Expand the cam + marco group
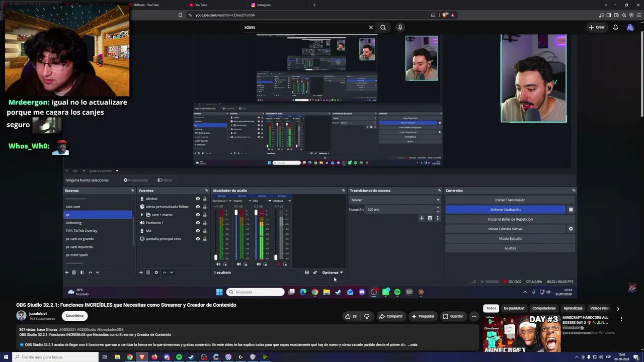 pos(142,215)
